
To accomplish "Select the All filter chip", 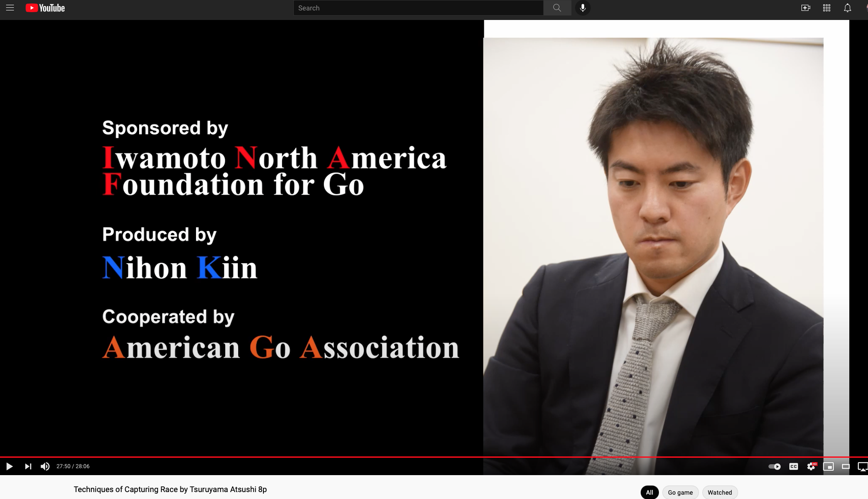I will click(649, 492).
